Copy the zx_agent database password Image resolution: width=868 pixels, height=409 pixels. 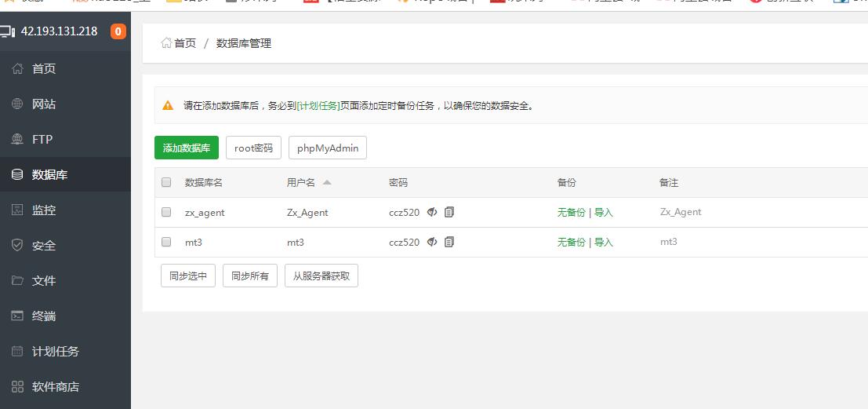449,212
